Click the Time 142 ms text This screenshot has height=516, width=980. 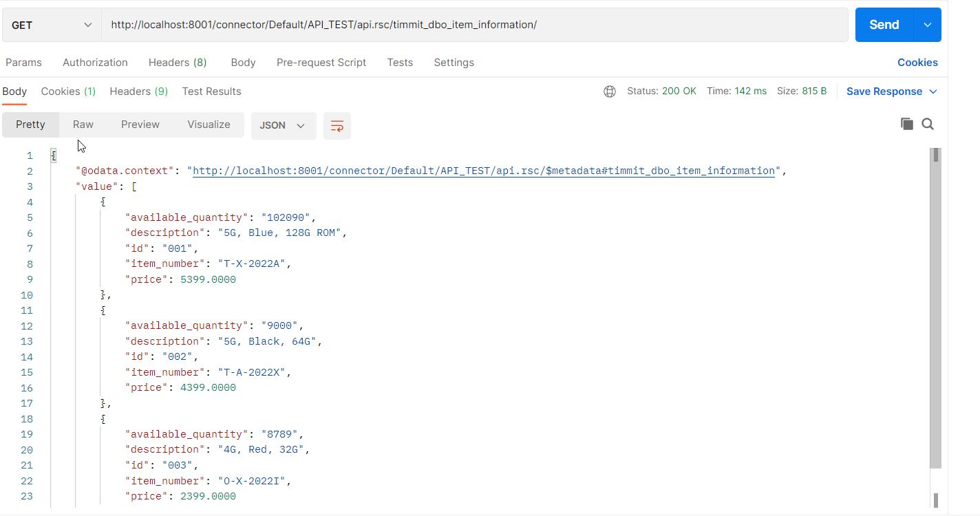coord(736,92)
